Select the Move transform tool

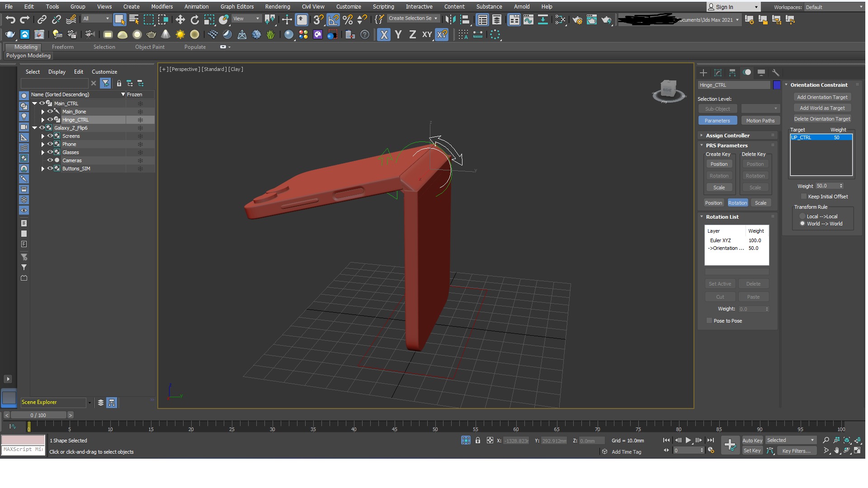[180, 19]
